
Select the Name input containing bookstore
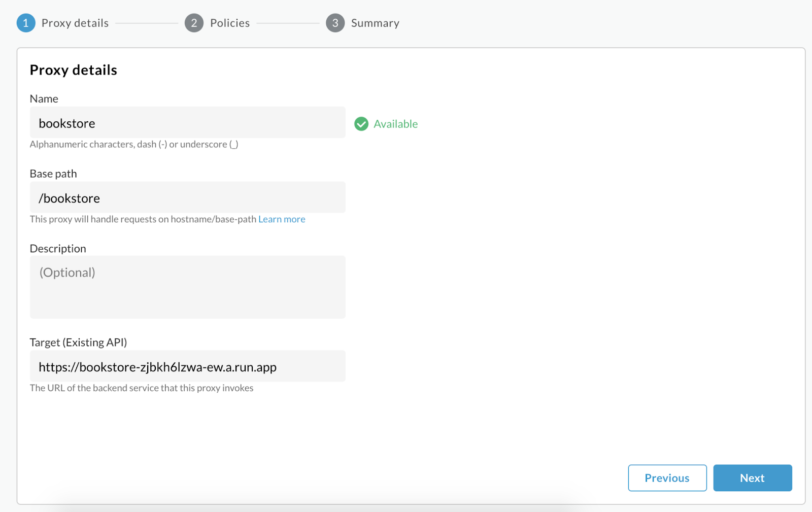click(188, 122)
